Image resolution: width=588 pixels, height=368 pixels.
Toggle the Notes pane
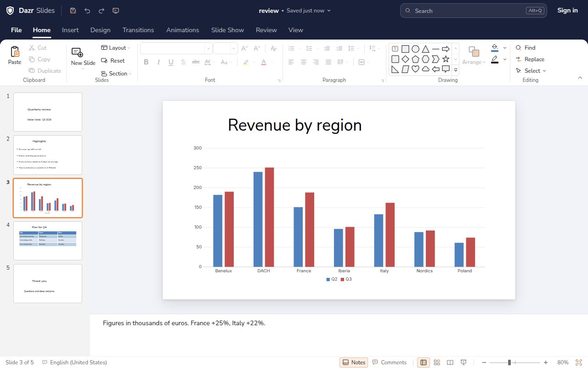354,362
